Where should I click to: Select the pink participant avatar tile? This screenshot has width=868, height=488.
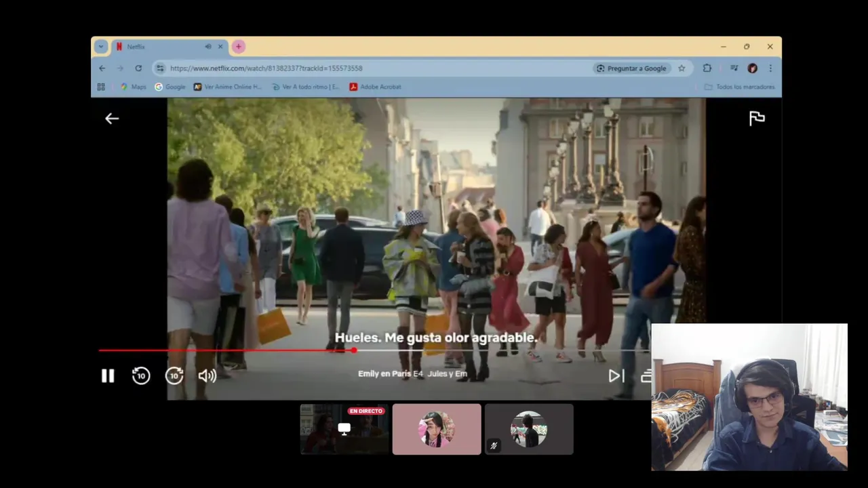[437, 429]
